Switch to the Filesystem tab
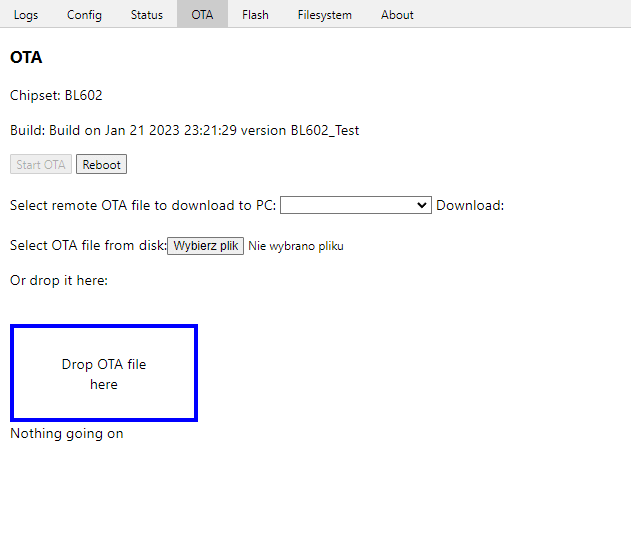Image resolution: width=631 pixels, height=547 pixels. click(x=324, y=14)
